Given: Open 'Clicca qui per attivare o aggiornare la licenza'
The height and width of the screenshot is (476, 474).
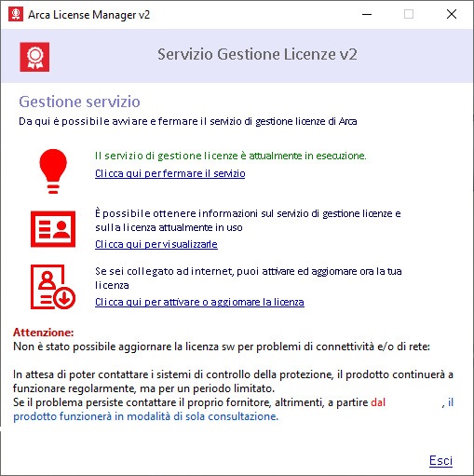Looking at the screenshot, I should pyautogui.click(x=199, y=302).
